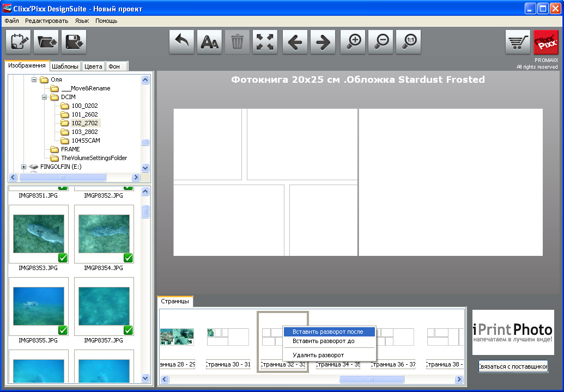This screenshot has height=392, width=564.
Task: Click the pages strip scroll-right arrow
Action: (459, 379)
